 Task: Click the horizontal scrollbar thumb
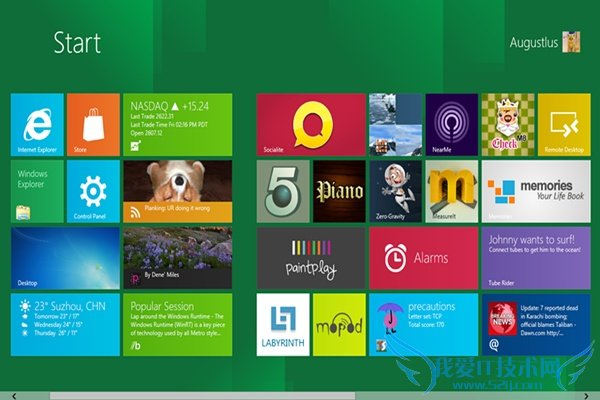(202, 396)
